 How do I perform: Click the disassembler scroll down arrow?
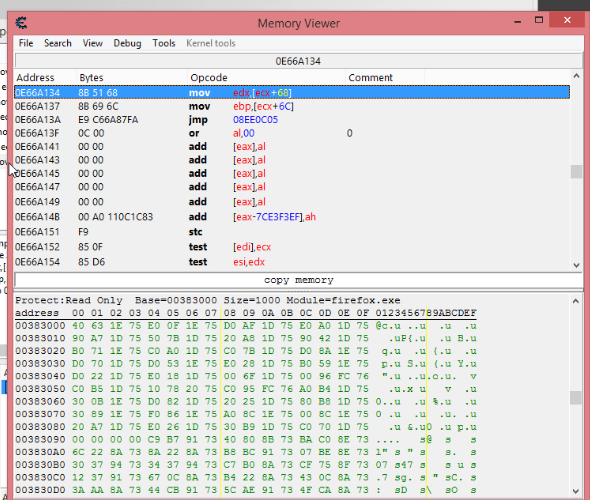coord(576,265)
